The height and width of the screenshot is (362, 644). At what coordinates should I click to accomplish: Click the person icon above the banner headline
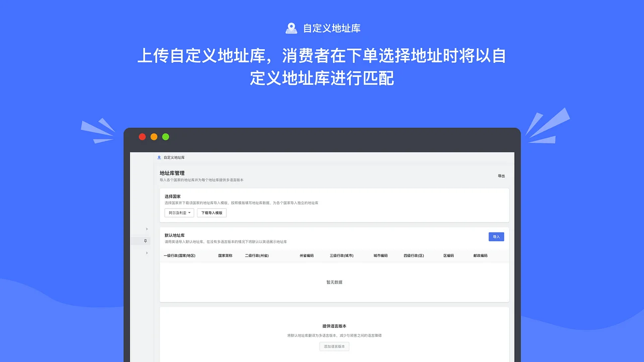pos(291,28)
